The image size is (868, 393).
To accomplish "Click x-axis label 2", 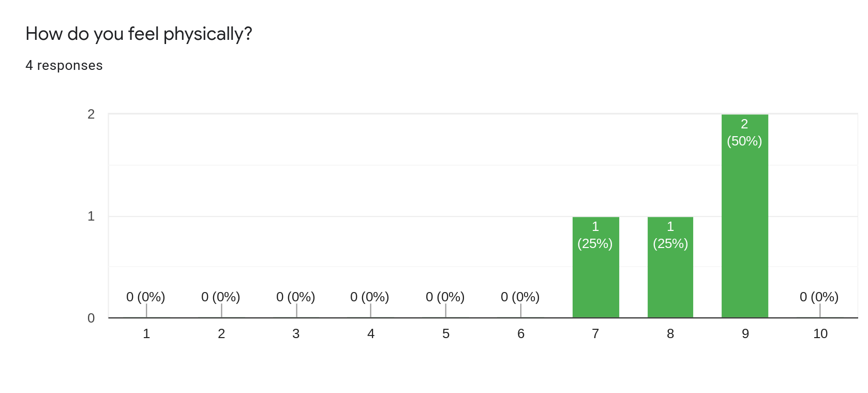I will point(221,333).
